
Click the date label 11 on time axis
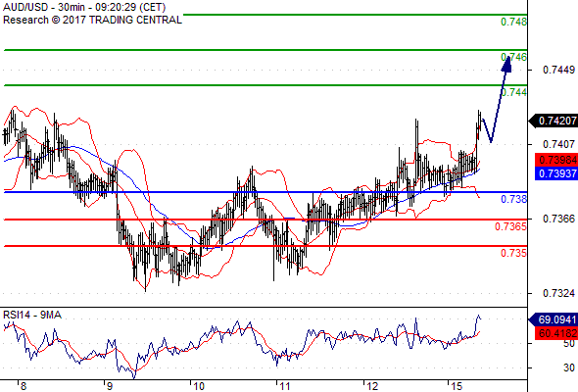coord(284,386)
